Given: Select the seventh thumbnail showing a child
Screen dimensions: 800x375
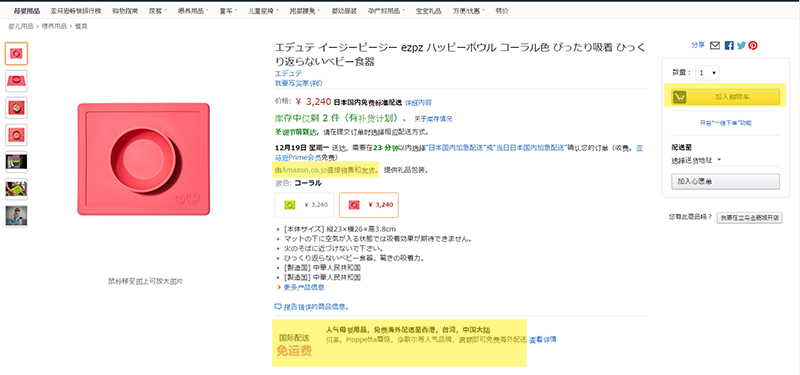Looking at the screenshot, I should (16, 216).
